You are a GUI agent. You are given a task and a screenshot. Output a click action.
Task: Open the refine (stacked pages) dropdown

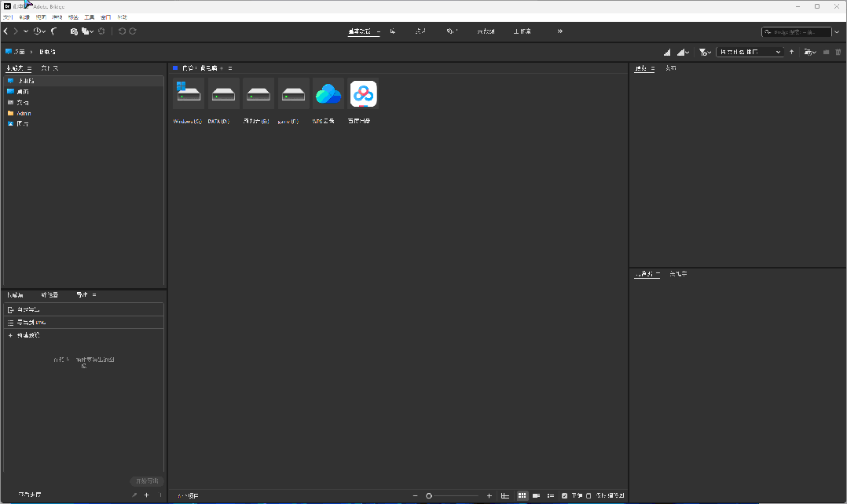point(87,31)
